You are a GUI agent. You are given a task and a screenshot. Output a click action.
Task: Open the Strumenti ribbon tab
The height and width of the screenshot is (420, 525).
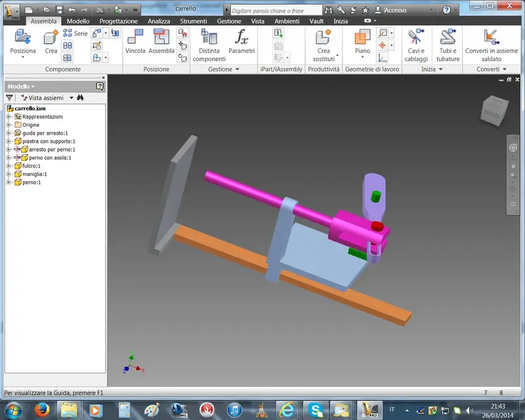click(193, 21)
